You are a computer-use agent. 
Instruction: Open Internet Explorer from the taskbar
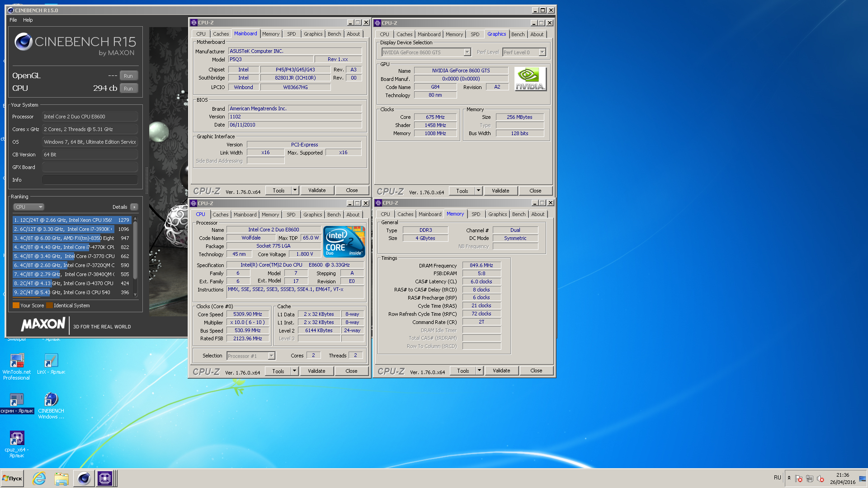pyautogui.click(x=39, y=479)
